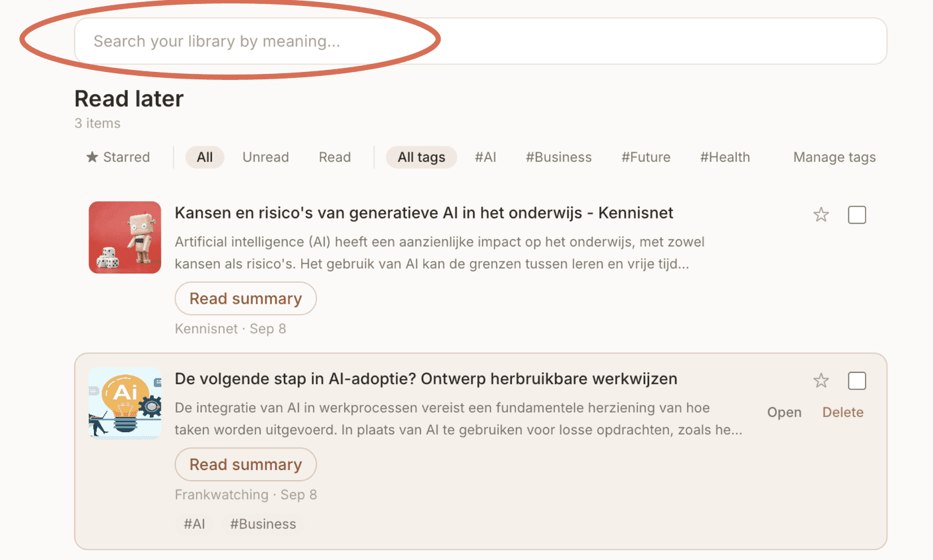Open Manage tags
Image resolution: width=933 pixels, height=560 pixels.
[834, 157]
